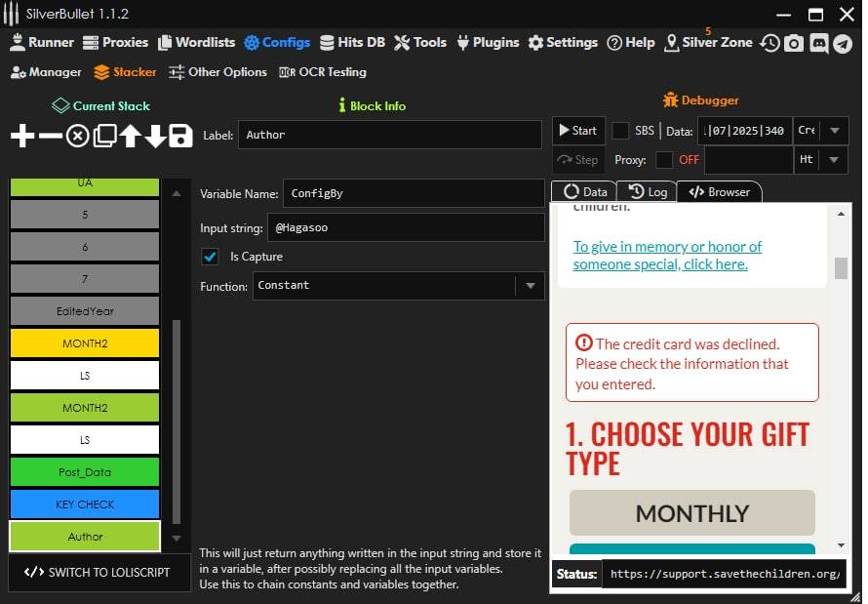Switch to OCR Testing tab
The height and width of the screenshot is (604, 868).
[323, 72]
